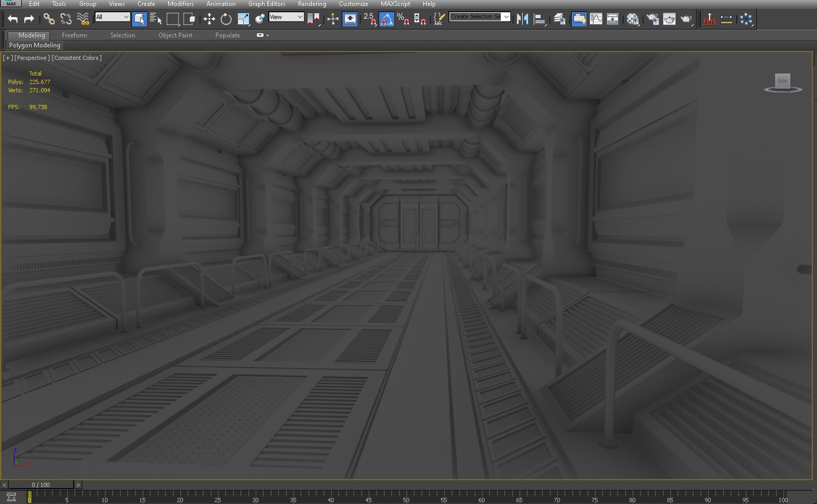
Task: Toggle Angle Snap
Action: pyautogui.click(x=386, y=19)
